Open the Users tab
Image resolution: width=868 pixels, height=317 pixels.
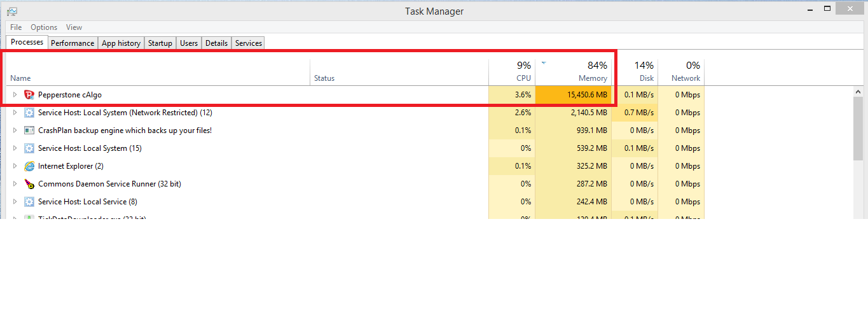[189, 43]
